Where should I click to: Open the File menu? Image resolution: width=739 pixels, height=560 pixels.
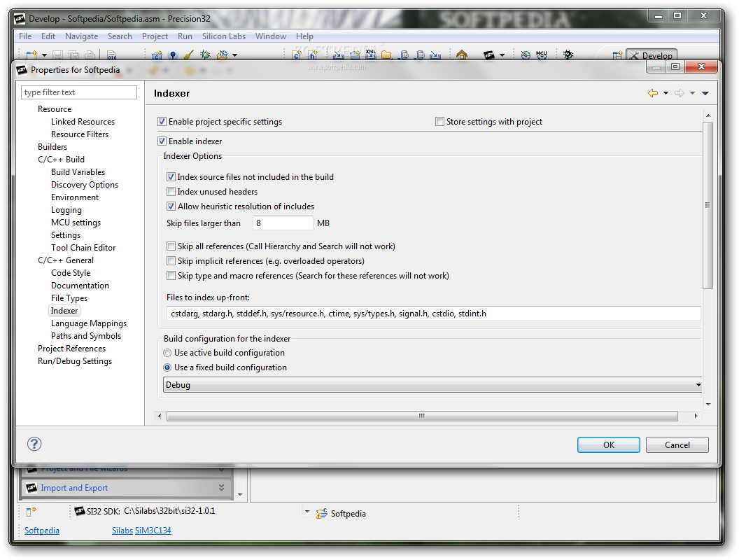[x=25, y=36]
